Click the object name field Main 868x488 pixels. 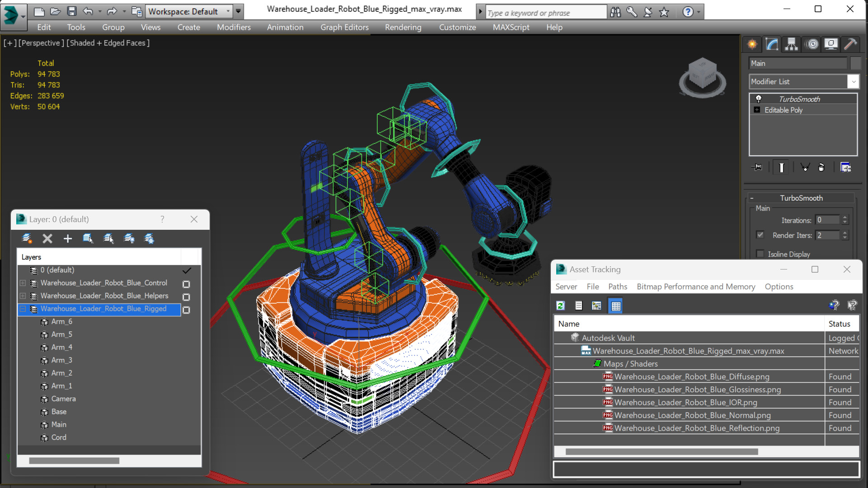pyautogui.click(x=798, y=63)
